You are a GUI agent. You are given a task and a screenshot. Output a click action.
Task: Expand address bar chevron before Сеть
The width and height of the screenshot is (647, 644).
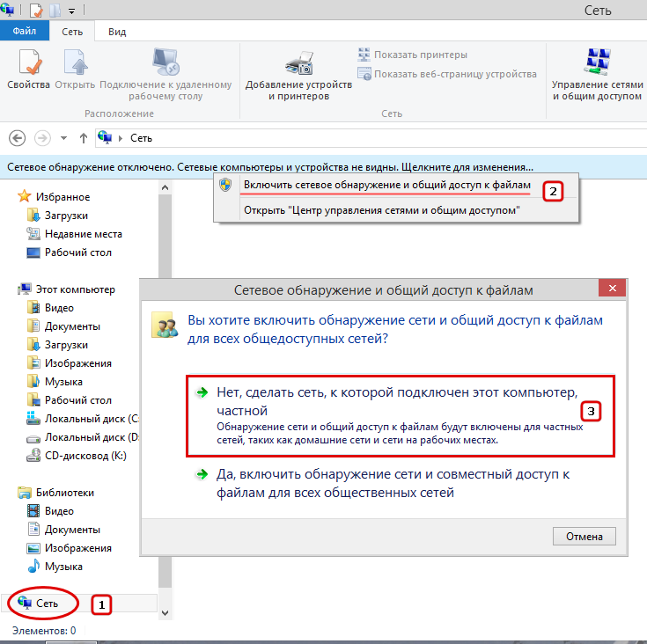(x=121, y=138)
